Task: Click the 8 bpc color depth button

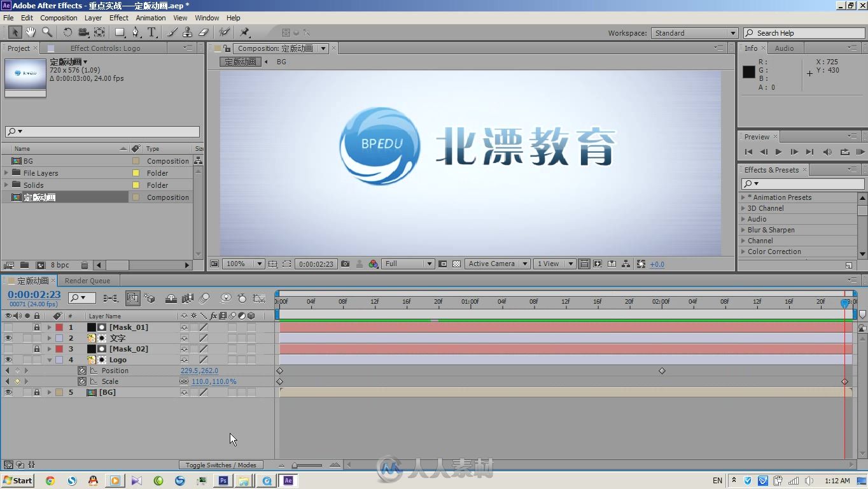Action: coord(60,265)
